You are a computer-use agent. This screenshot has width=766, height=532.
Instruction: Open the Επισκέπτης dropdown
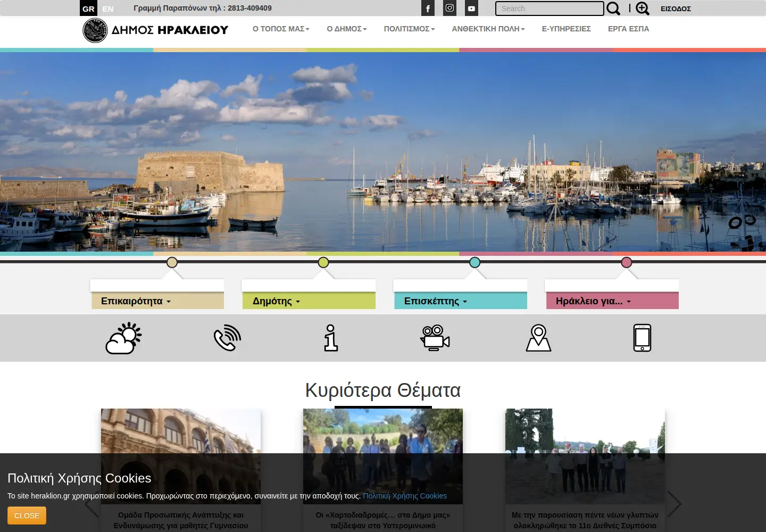461,301
